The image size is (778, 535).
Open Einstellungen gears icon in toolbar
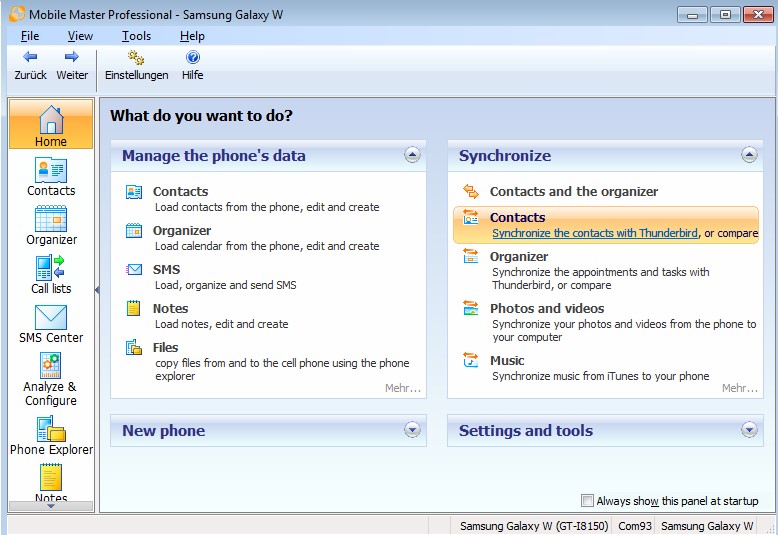point(136,58)
